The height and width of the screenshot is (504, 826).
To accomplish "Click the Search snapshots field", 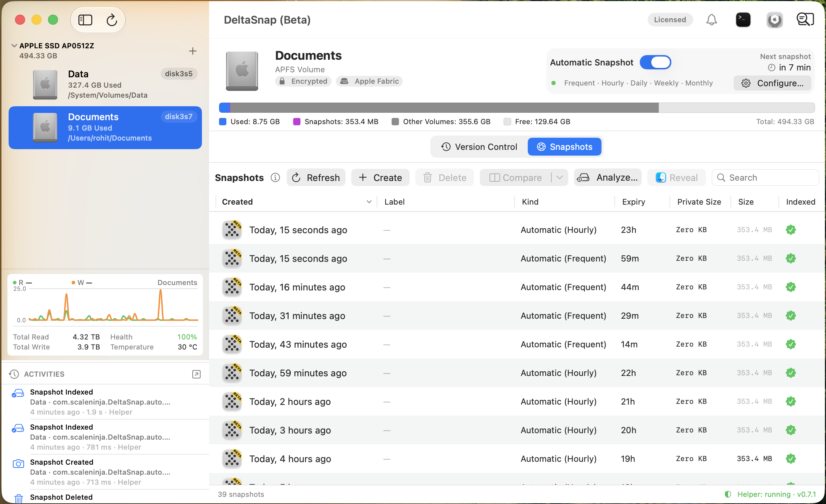I will pos(765,177).
